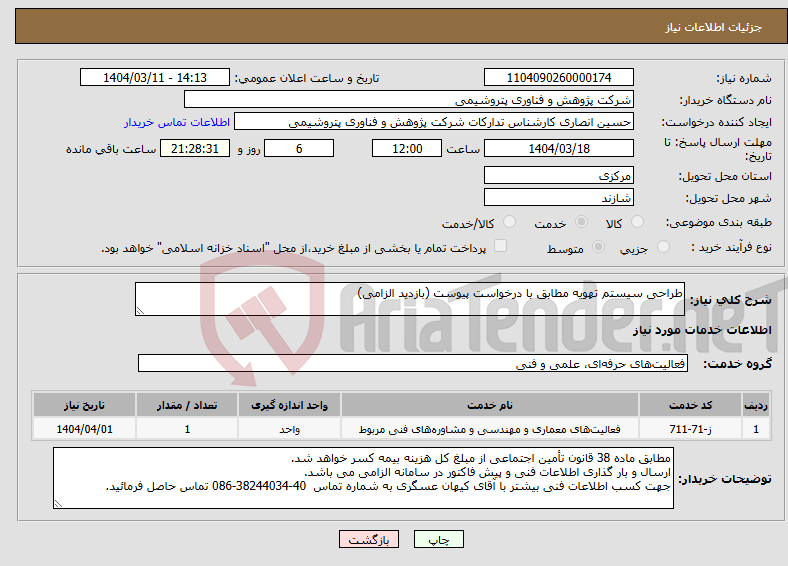Click the resize handle of شرح کلی نیاز textarea
The width and height of the screenshot is (788, 566).
pyautogui.click(x=141, y=311)
